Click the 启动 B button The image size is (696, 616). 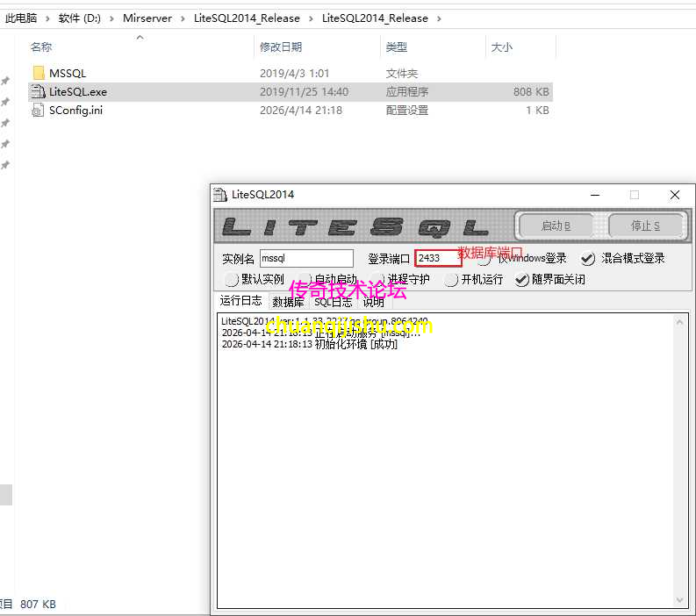(556, 226)
